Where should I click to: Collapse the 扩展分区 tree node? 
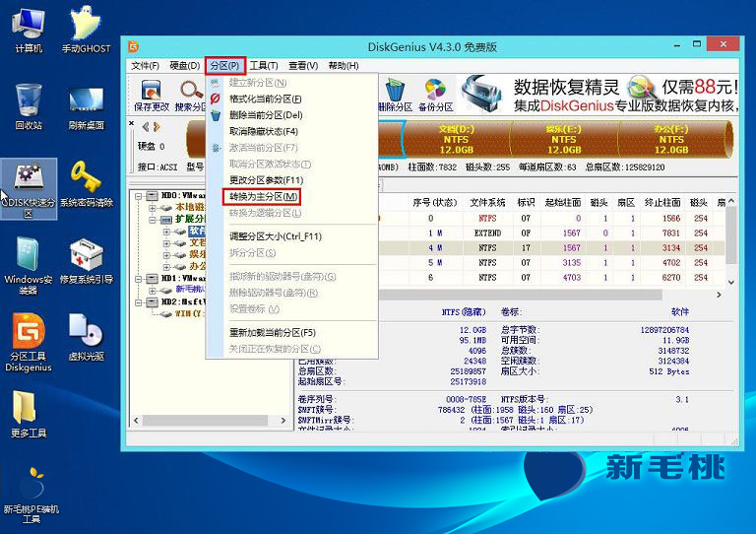(x=153, y=220)
